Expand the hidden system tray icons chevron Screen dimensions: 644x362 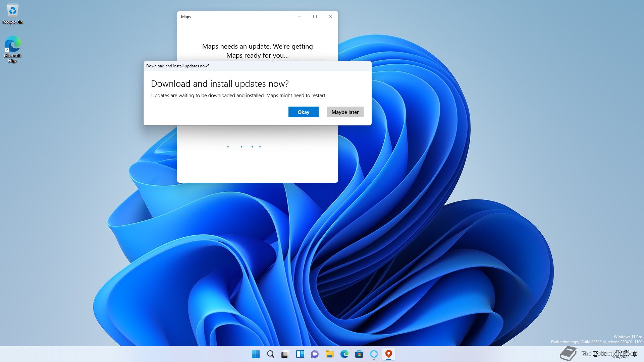585,354
